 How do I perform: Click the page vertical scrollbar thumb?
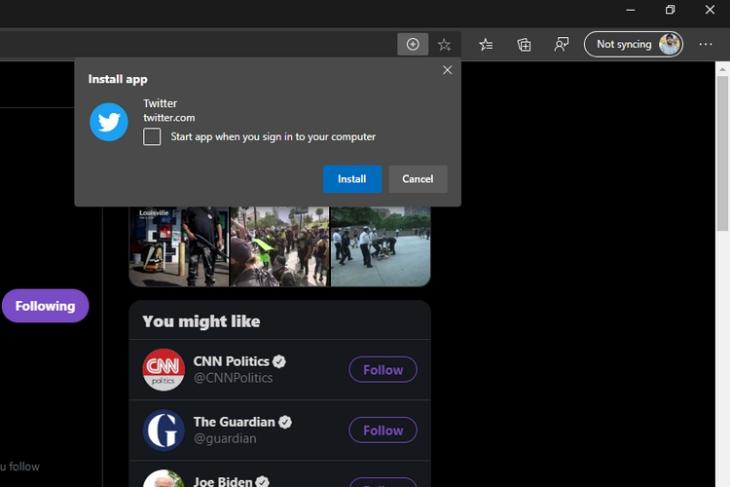pos(722,154)
